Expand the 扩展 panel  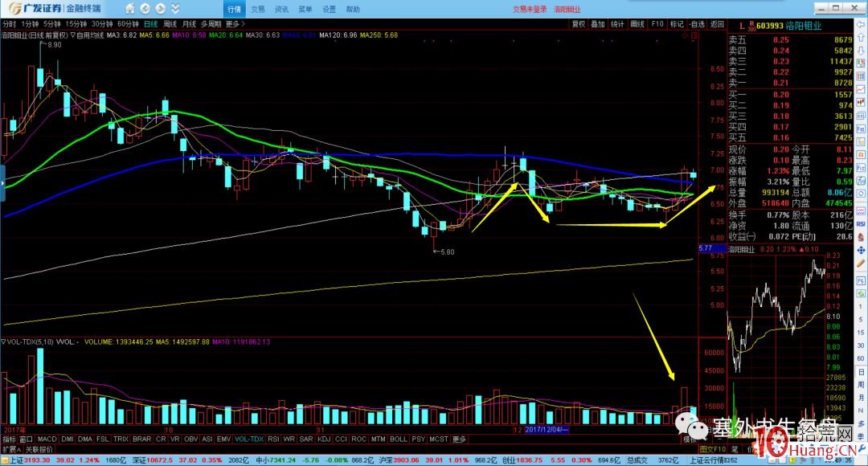[11, 449]
